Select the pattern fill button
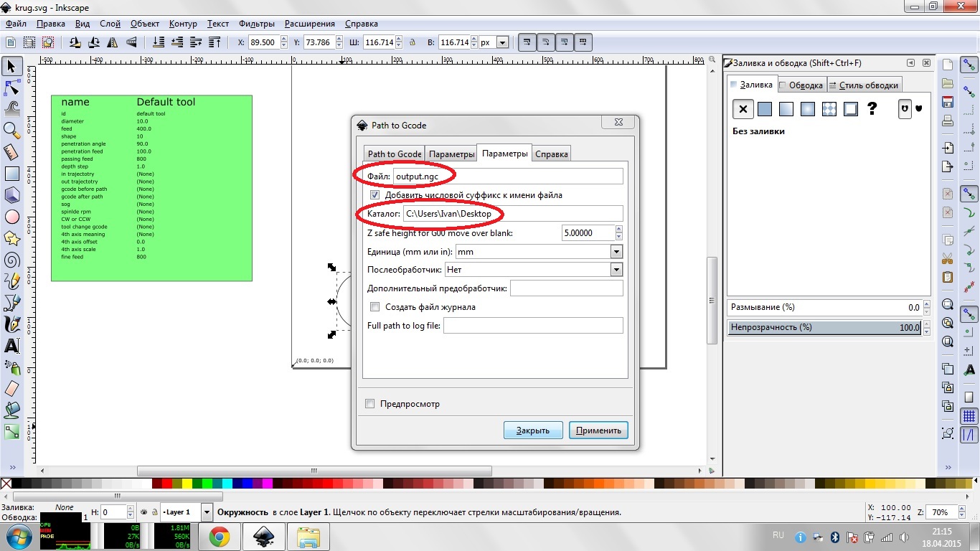The width and height of the screenshot is (980, 551). point(829,109)
